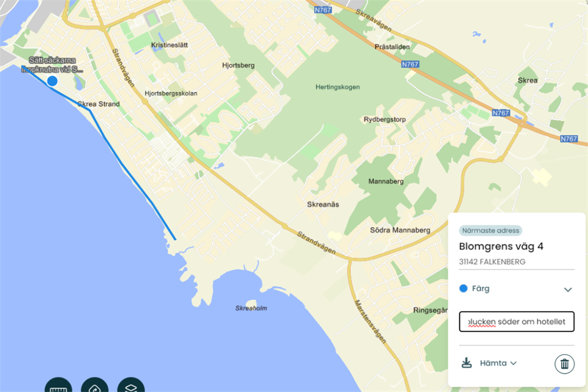Viewport: 588px width, 392px height.
Task: Click the Blomgrens väg 4 address heading
Action: pos(501,246)
